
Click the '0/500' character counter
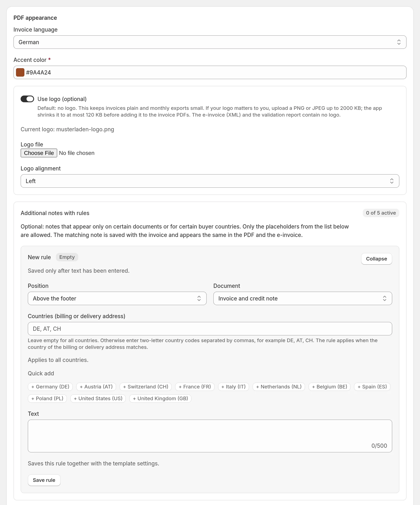coord(379,446)
